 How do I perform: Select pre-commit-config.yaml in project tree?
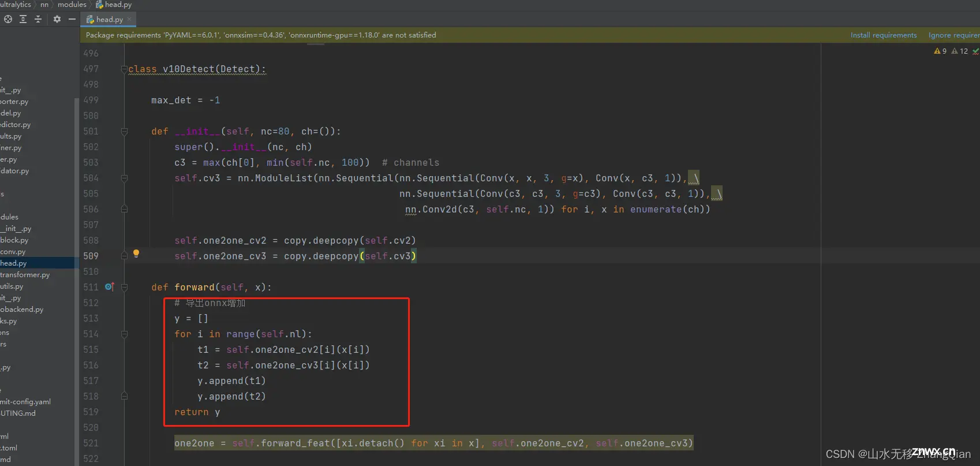coord(25,402)
